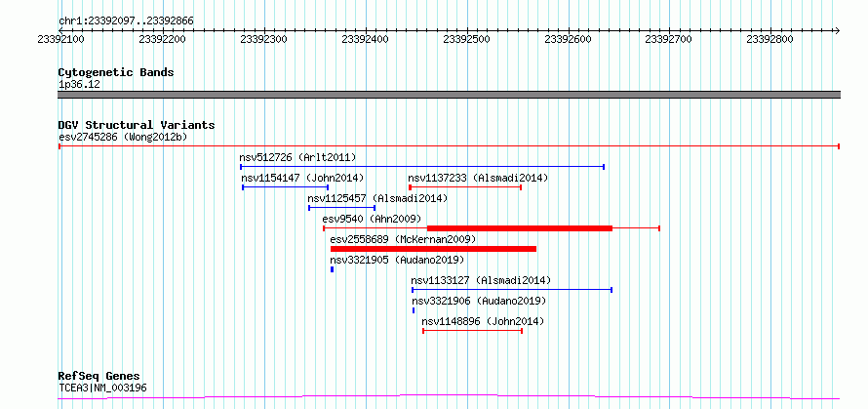Select the thick red bar of esv2558689
This screenshot has width=868, height=409.
point(433,249)
